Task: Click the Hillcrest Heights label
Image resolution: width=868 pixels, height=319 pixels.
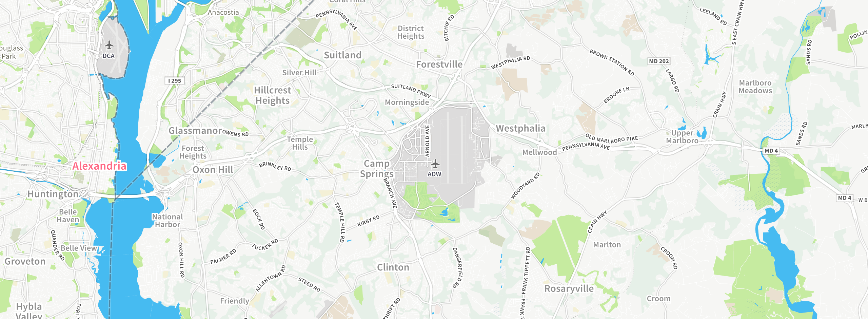Action: coord(273,95)
